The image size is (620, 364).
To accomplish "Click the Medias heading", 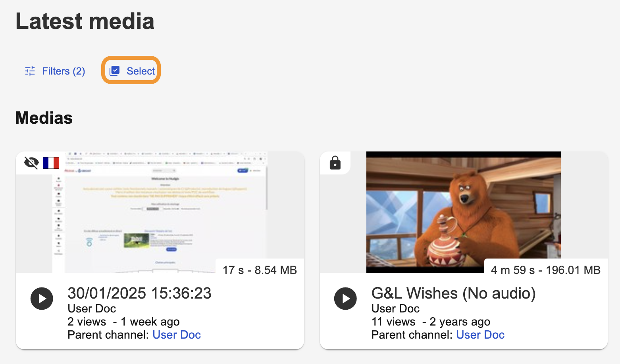I will [44, 118].
